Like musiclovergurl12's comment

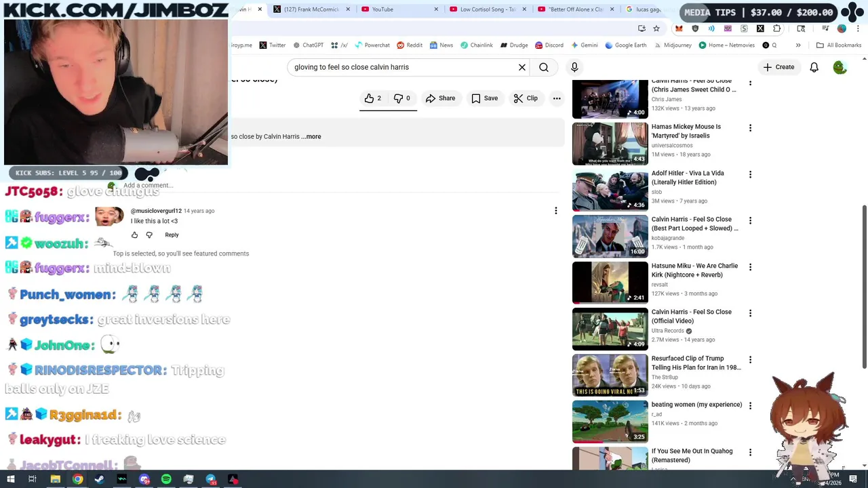coord(134,235)
